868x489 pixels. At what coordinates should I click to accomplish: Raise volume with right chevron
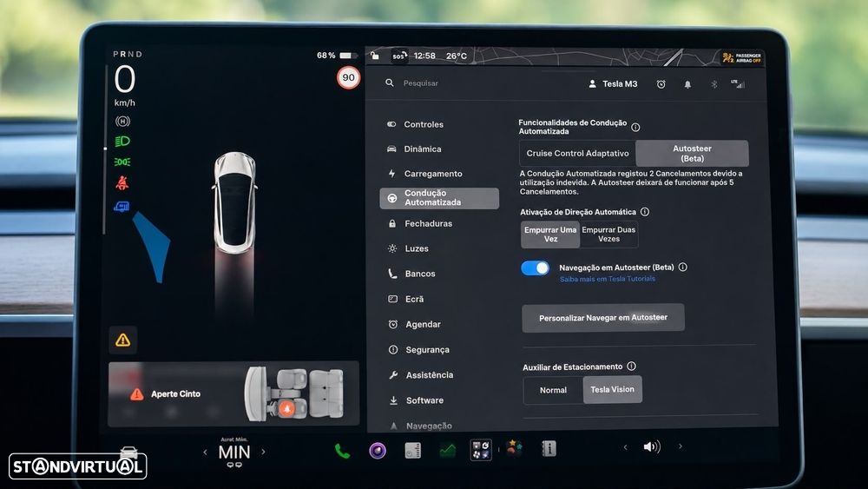pos(681,446)
